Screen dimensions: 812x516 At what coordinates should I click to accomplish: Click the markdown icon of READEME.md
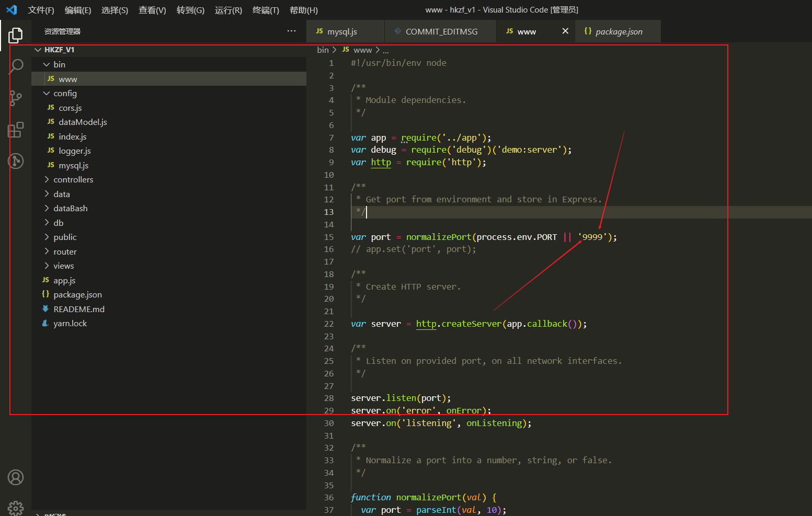pos(45,309)
